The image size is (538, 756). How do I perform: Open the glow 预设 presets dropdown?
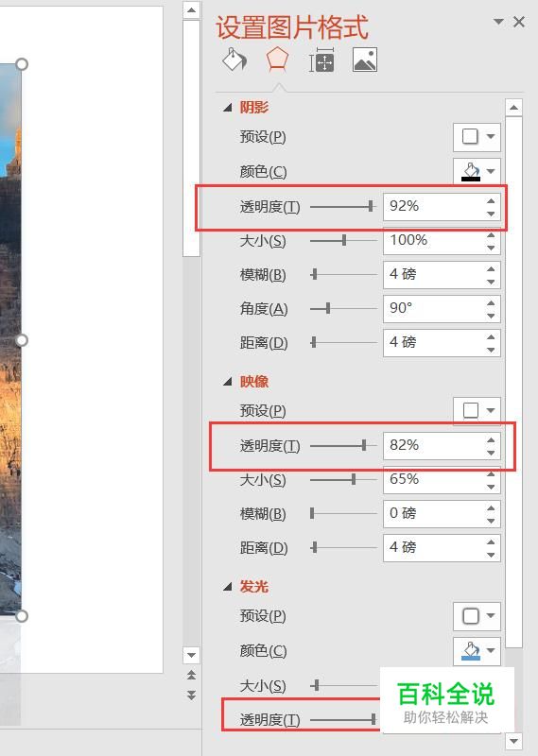(x=477, y=616)
